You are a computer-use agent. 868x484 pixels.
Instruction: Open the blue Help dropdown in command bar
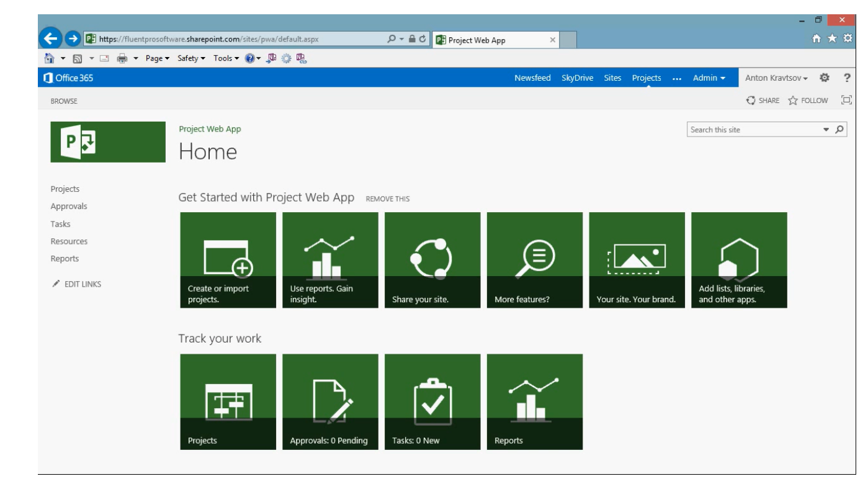[252, 58]
